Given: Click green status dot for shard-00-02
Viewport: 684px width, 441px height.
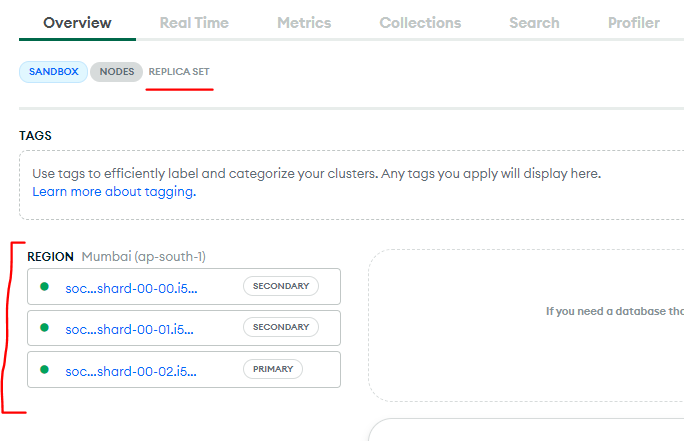Looking at the screenshot, I should (44, 369).
